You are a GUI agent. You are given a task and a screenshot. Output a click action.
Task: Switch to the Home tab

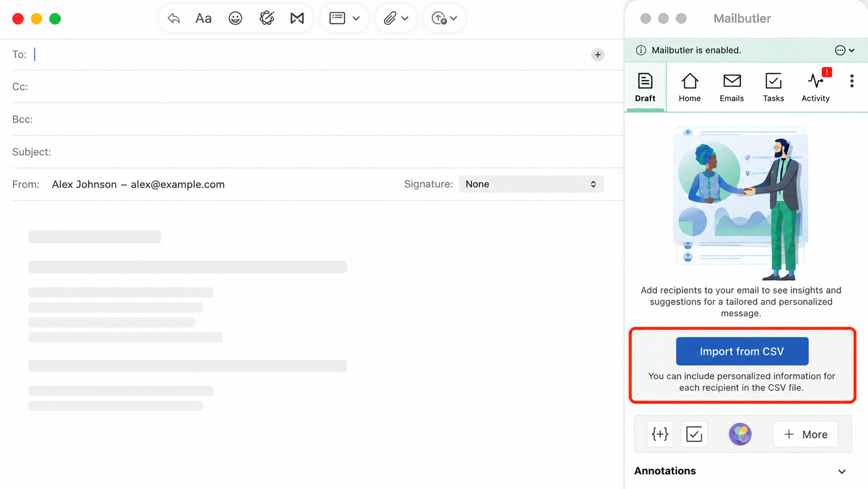tap(689, 87)
